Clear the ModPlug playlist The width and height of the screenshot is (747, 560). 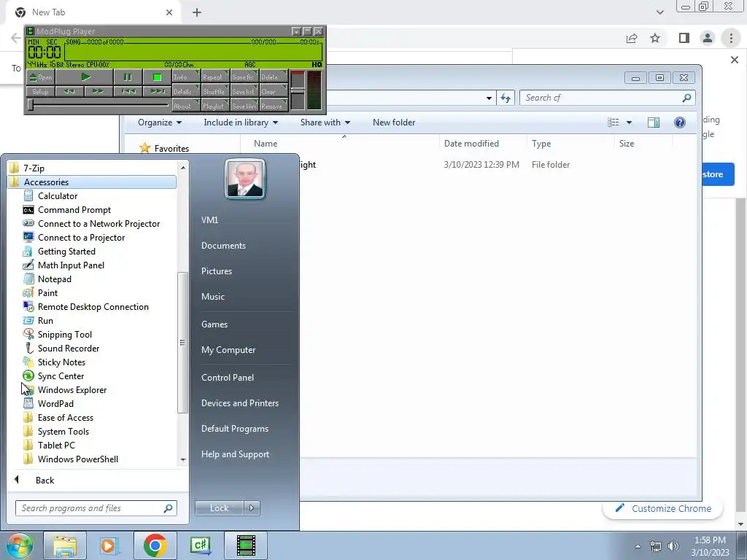(274, 91)
